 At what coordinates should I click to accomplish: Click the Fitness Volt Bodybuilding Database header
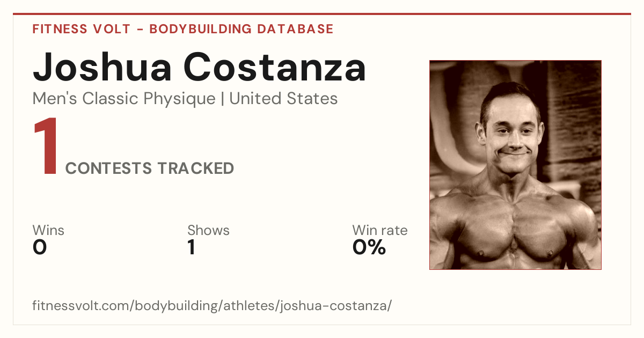183,29
